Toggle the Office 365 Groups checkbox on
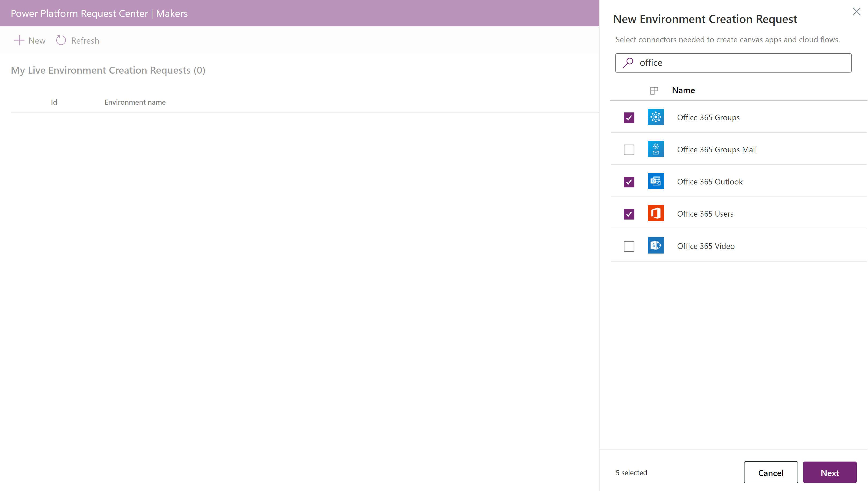 pos(629,117)
